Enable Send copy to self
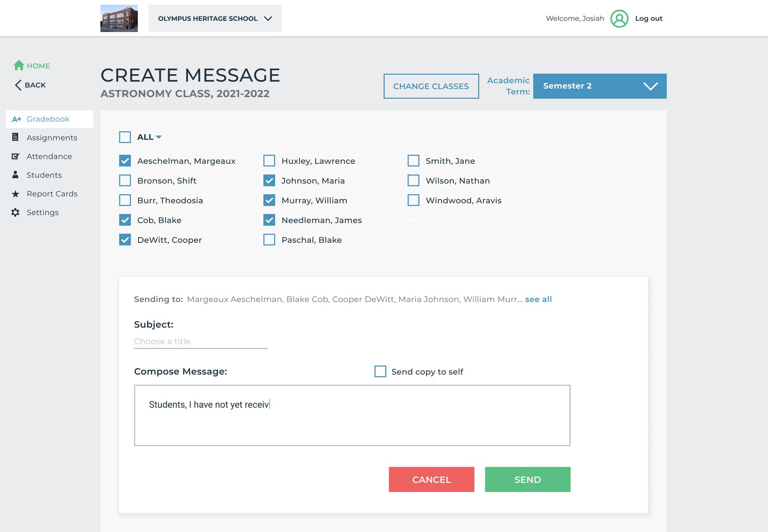Image resolution: width=768 pixels, height=532 pixels. click(380, 371)
